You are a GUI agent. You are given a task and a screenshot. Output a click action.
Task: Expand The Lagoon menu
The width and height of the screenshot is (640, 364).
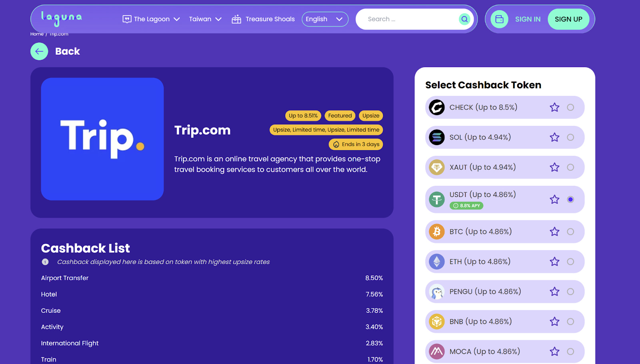[151, 19]
